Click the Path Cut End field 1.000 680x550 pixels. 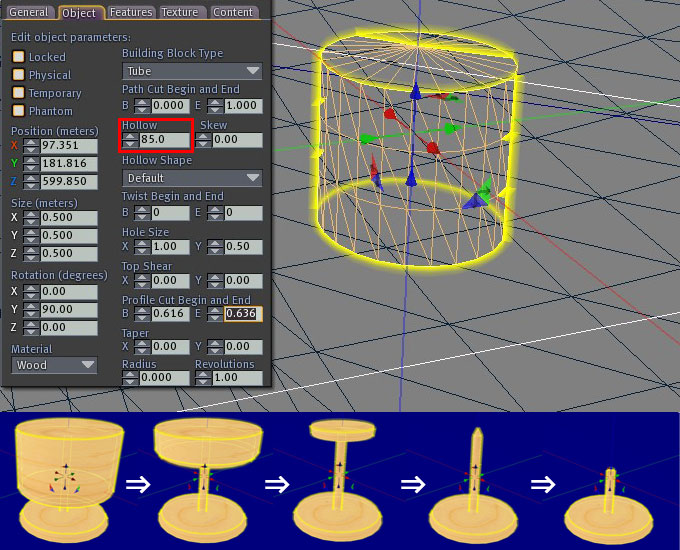pos(243,105)
